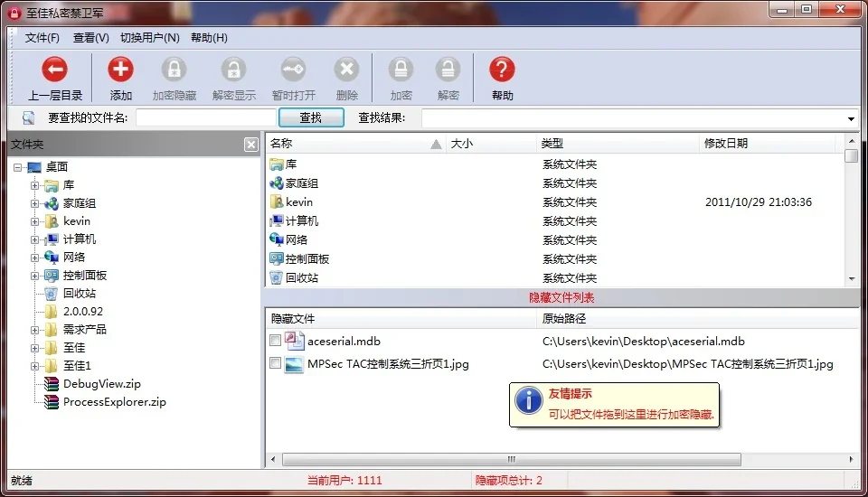868x497 pixels.
Task: Open the 查看(V) menu
Action: [x=90, y=38]
